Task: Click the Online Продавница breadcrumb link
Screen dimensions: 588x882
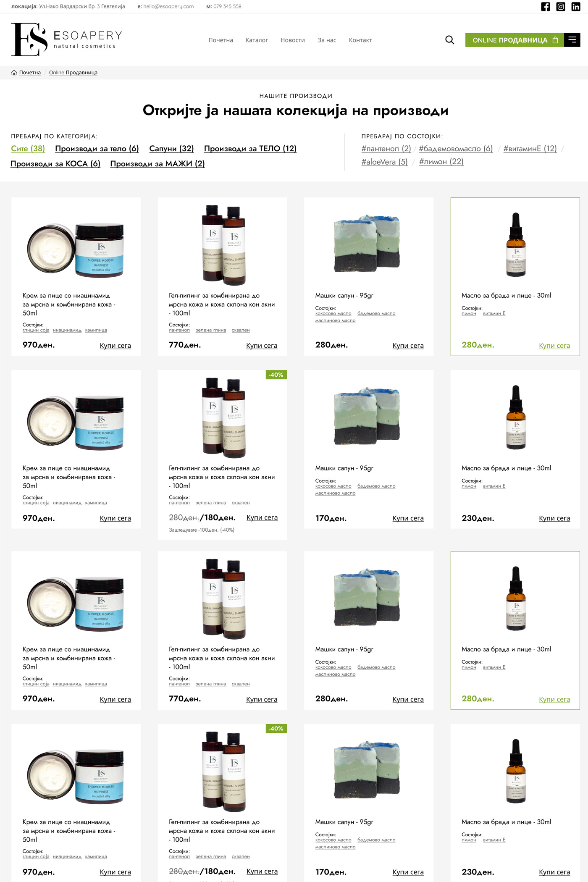Action: [73, 73]
